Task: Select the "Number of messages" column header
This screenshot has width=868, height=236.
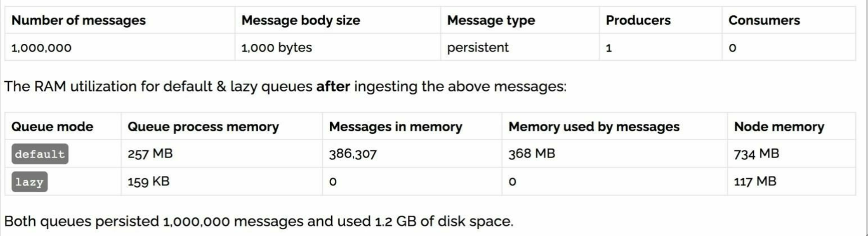Action: click(x=78, y=20)
